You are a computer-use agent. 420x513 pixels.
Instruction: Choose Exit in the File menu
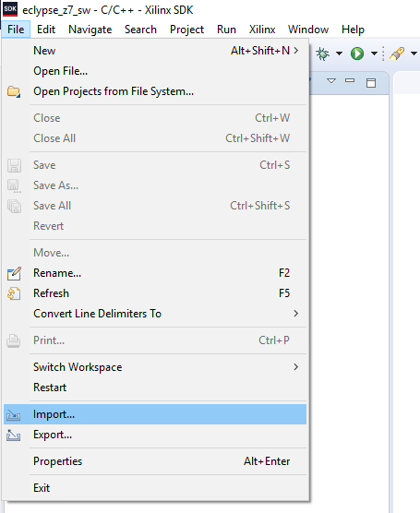(155, 488)
